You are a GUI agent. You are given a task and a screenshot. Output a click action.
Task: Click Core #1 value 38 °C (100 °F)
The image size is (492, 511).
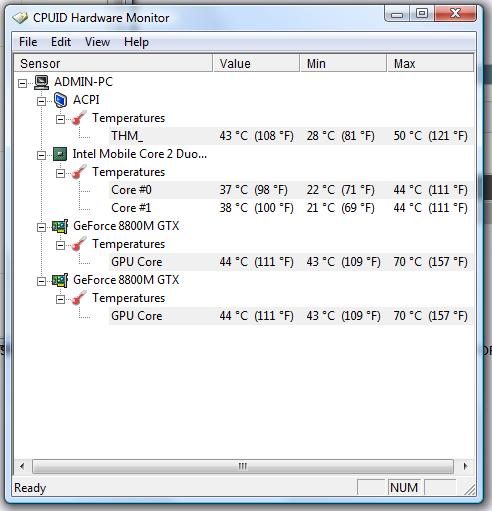(x=256, y=208)
